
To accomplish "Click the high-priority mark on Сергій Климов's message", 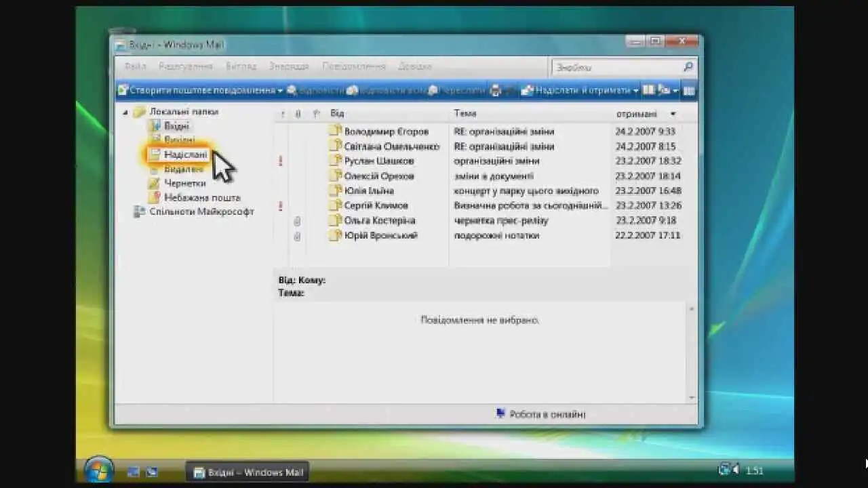I will (281, 205).
